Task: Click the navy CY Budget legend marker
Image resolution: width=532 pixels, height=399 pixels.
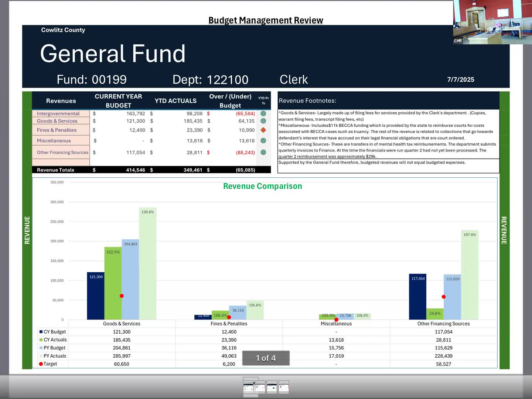Action: [x=41, y=332]
